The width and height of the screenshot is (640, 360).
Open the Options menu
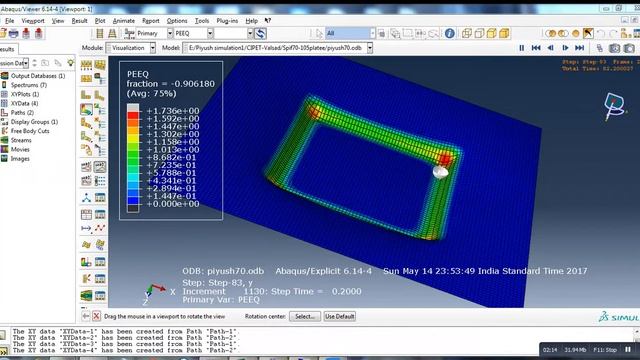point(177,21)
